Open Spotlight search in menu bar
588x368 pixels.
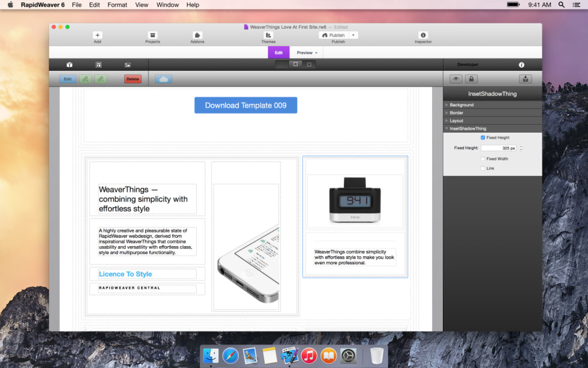coord(562,5)
